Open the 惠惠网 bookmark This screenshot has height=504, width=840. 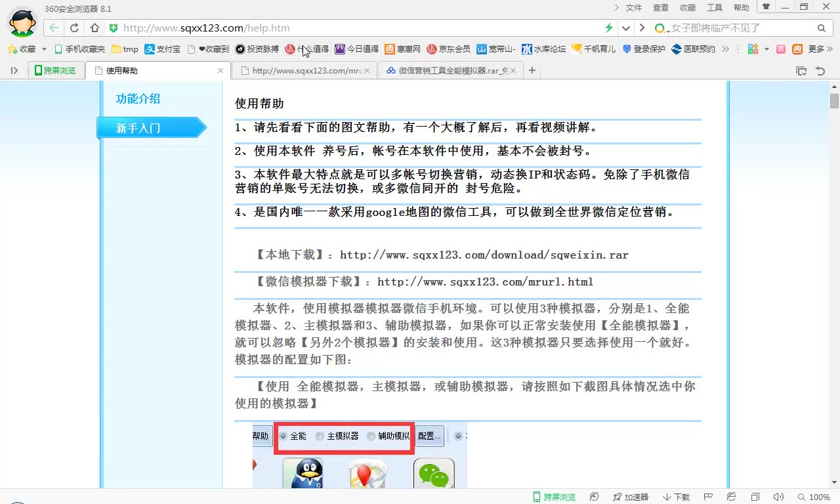click(402, 49)
